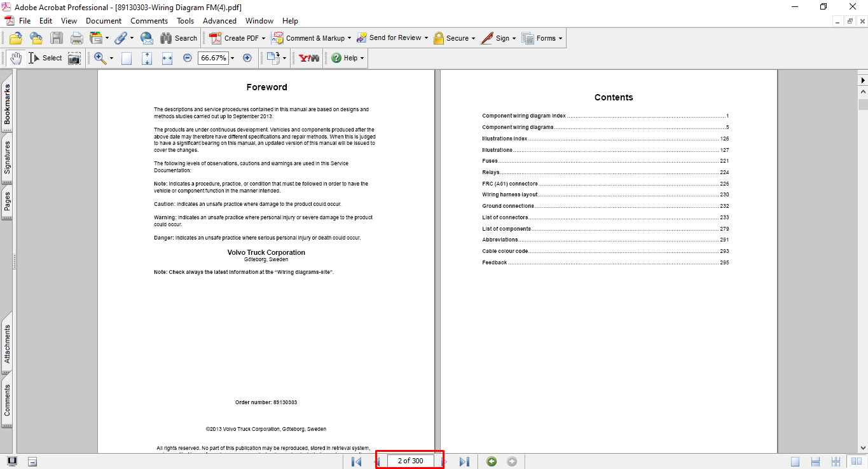Go to the last page of the document
The image size is (868, 469).
(464, 461)
